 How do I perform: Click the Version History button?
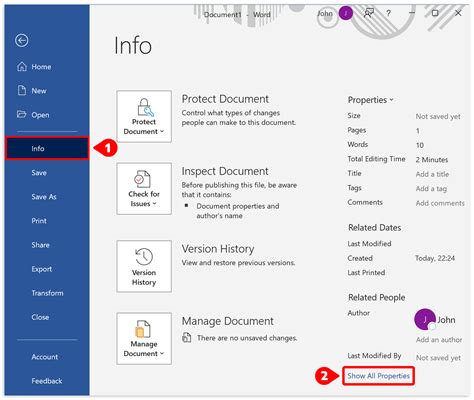click(144, 266)
